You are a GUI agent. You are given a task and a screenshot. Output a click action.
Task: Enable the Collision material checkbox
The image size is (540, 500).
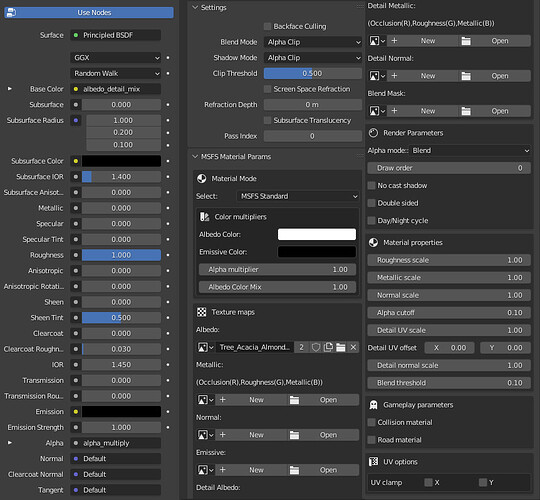pos(372,423)
